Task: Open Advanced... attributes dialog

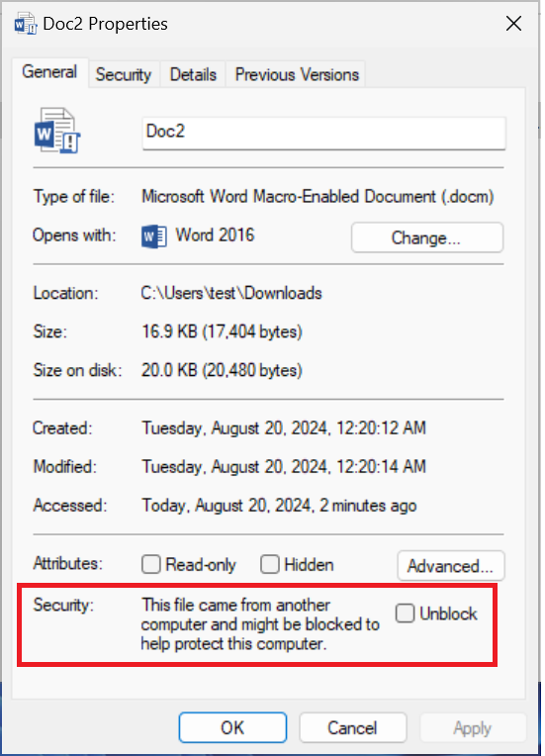Action: coord(451,566)
